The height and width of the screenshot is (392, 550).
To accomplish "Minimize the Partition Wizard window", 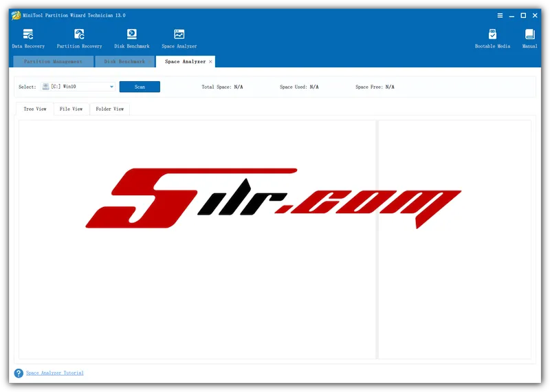I will (511, 15).
